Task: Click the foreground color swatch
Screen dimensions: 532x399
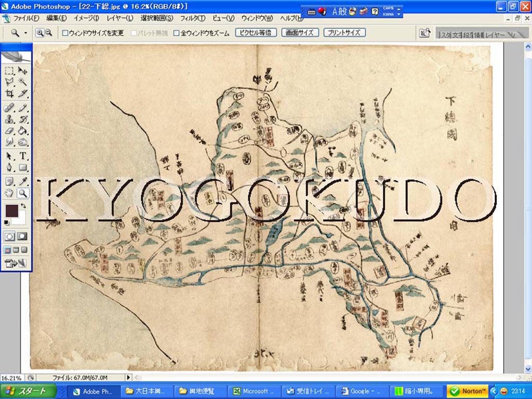Action: point(11,211)
